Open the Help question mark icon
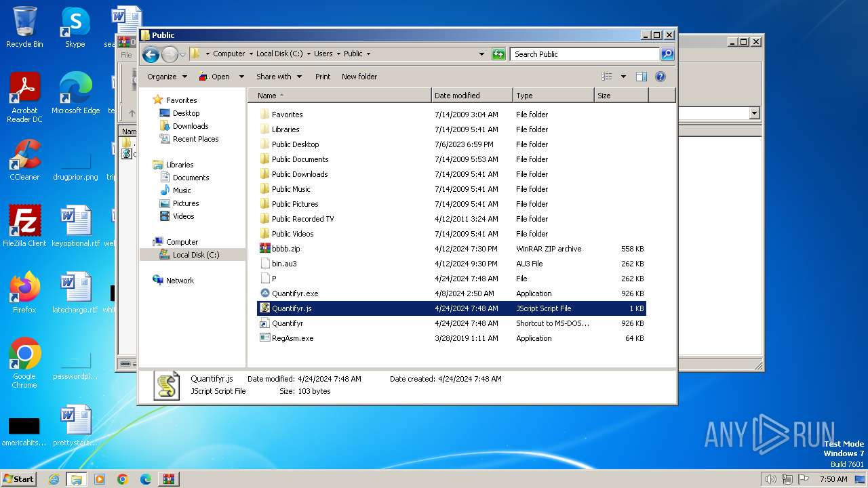868x488 pixels. click(x=660, y=77)
